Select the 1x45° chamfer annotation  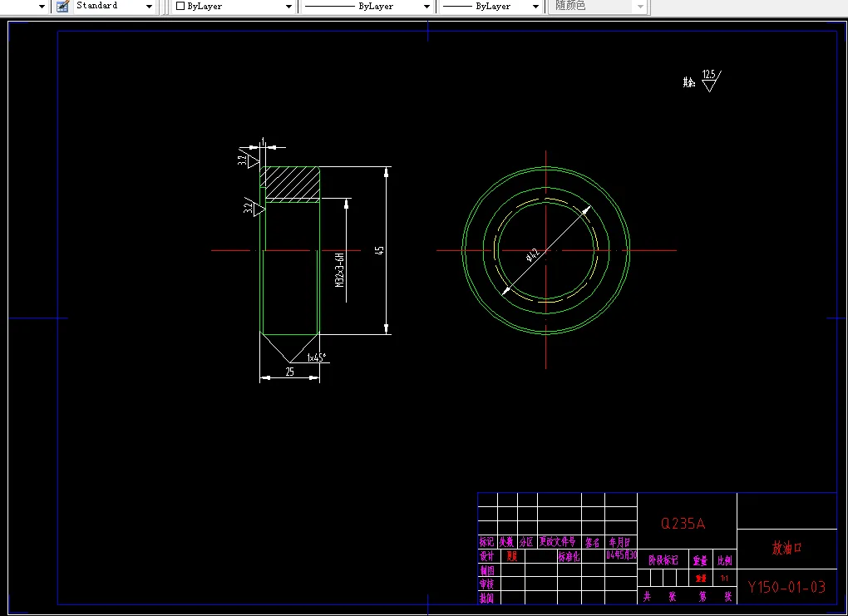click(x=317, y=357)
